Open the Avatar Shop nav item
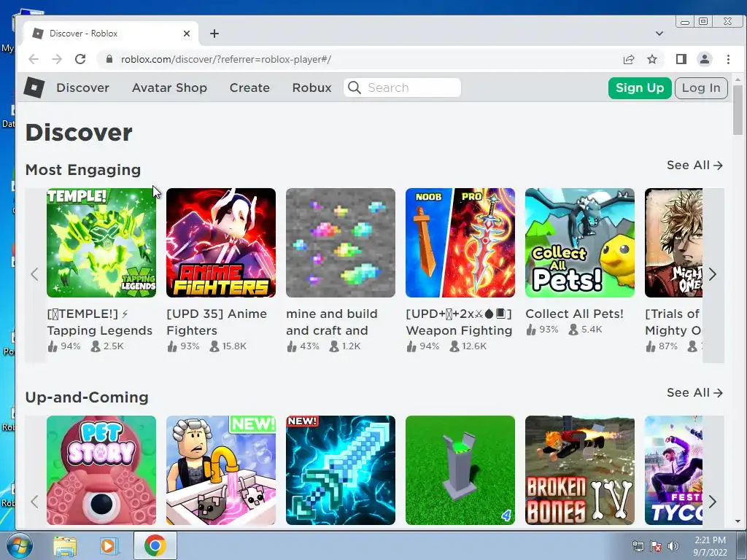The image size is (747, 560). pyautogui.click(x=169, y=87)
